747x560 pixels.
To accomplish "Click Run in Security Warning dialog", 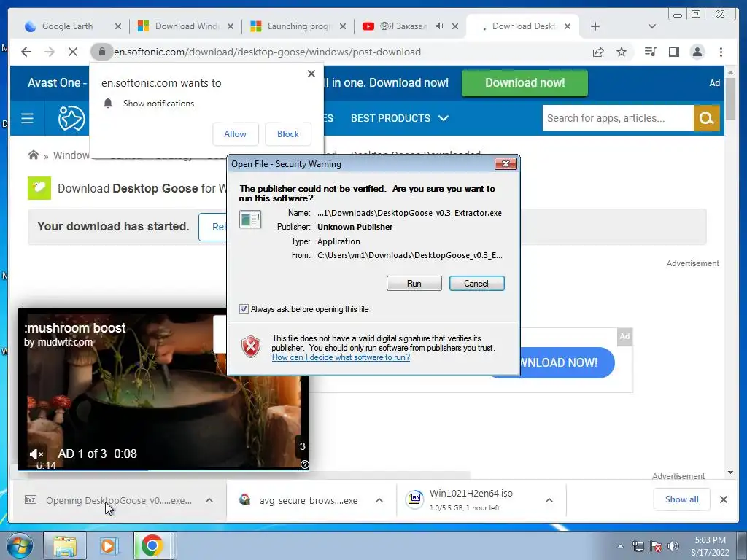I will pyautogui.click(x=414, y=284).
